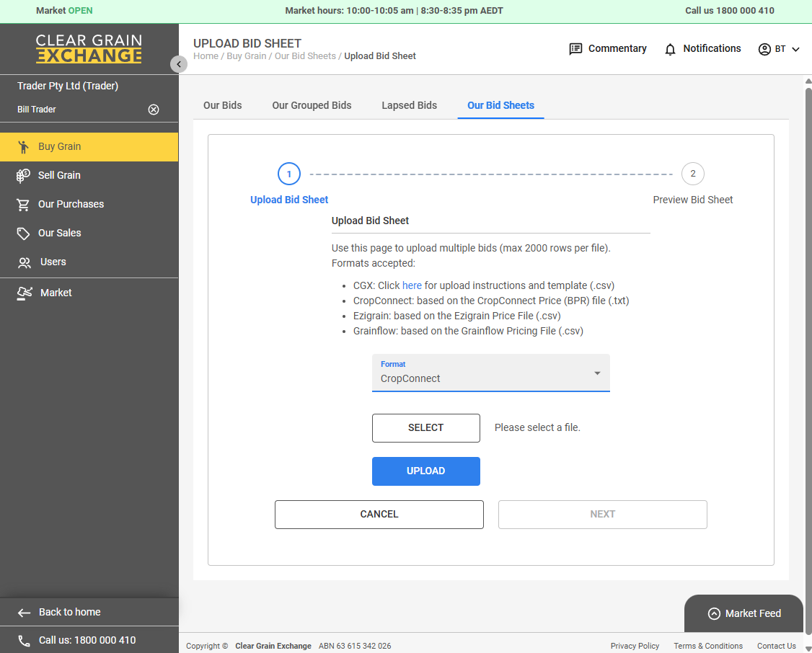
Task: Click the Market OPEN status text
Action: click(64, 10)
